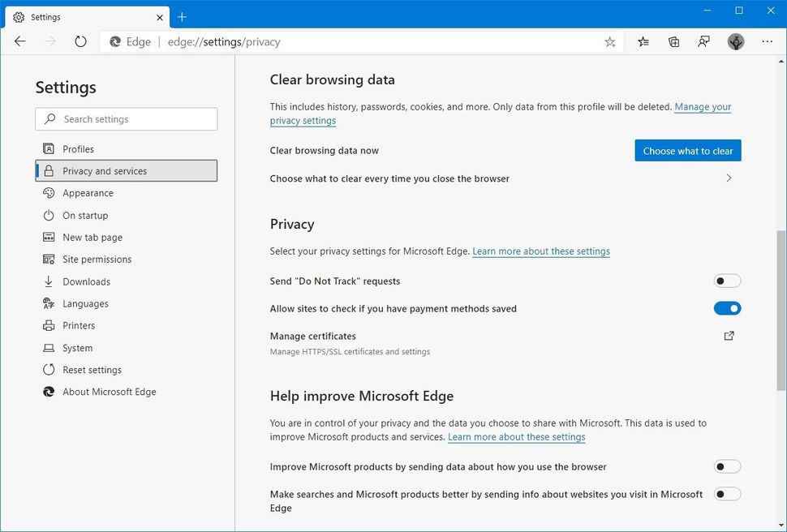Reload the current page

coord(80,41)
